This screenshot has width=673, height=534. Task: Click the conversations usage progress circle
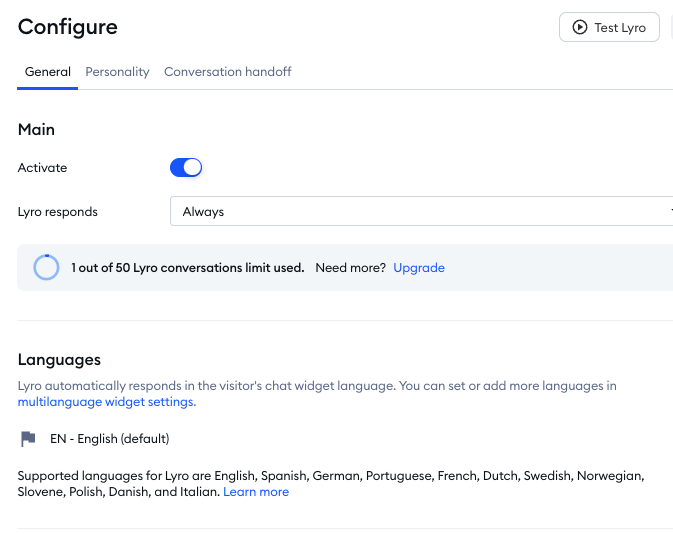[46, 267]
